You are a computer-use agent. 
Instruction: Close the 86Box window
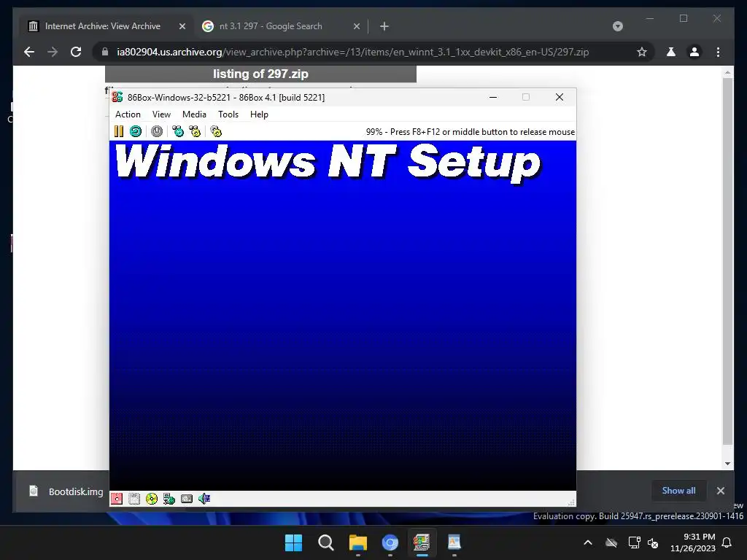pos(560,97)
